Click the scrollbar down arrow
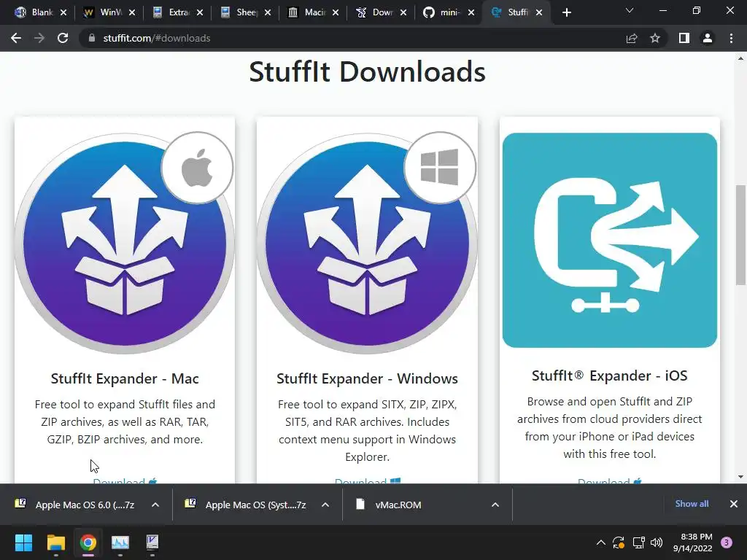This screenshot has height=560, width=747. click(x=740, y=476)
